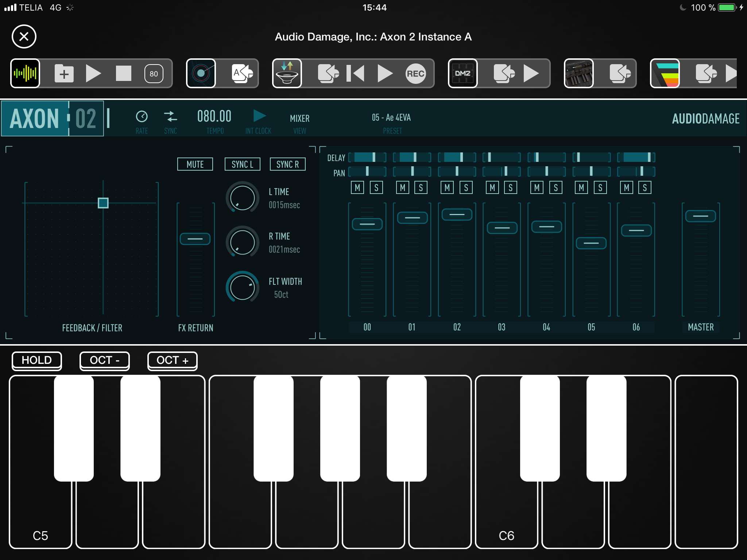Toggle the HOLD button
747x560 pixels.
coord(37,360)
